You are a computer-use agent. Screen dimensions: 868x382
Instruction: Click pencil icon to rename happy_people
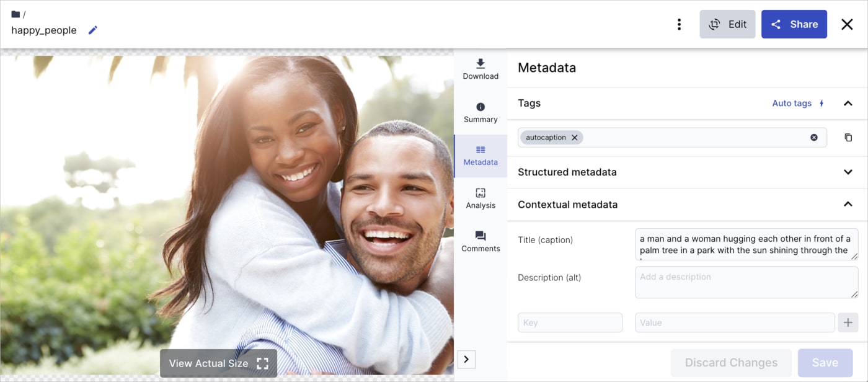(x=93, y=30)
